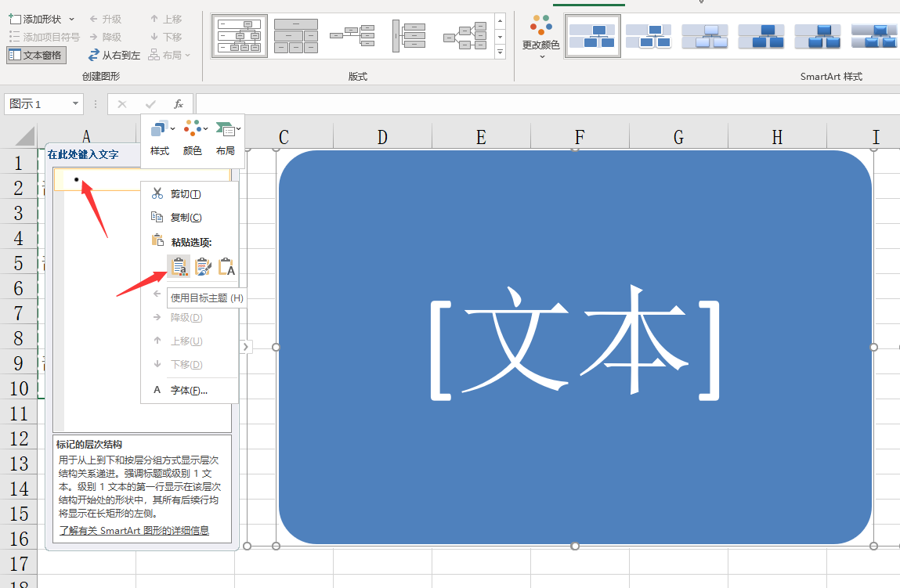Select row 16 header
This screenshot has height=588, width=900.
(x=19, y=539)
